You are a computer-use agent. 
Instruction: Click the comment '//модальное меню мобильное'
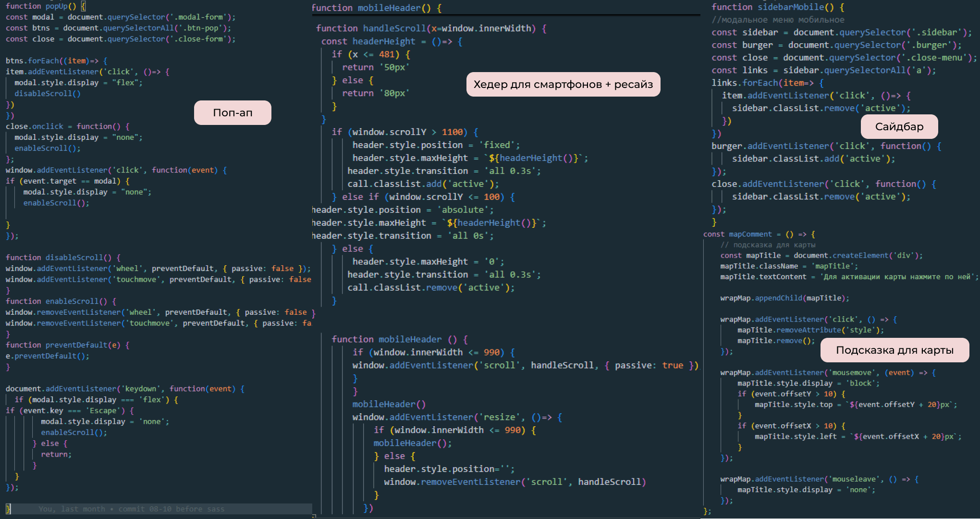coord(778,20)
